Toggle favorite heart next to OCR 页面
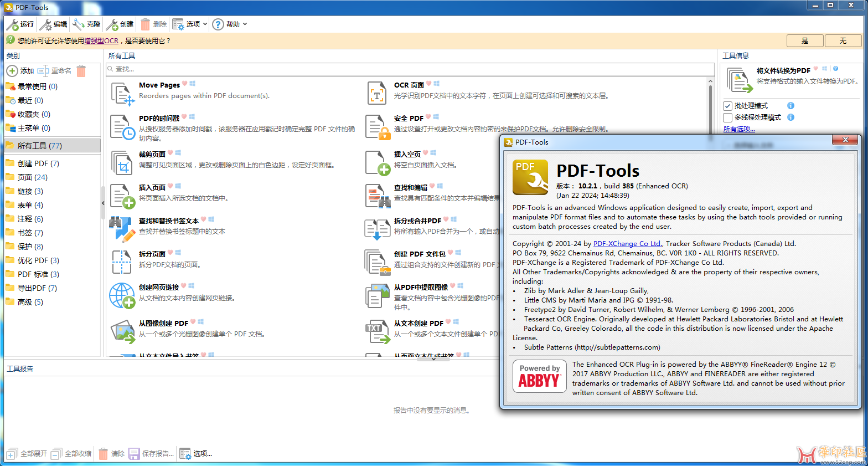The height and width of the screenshot is (466, 868). 428,84
